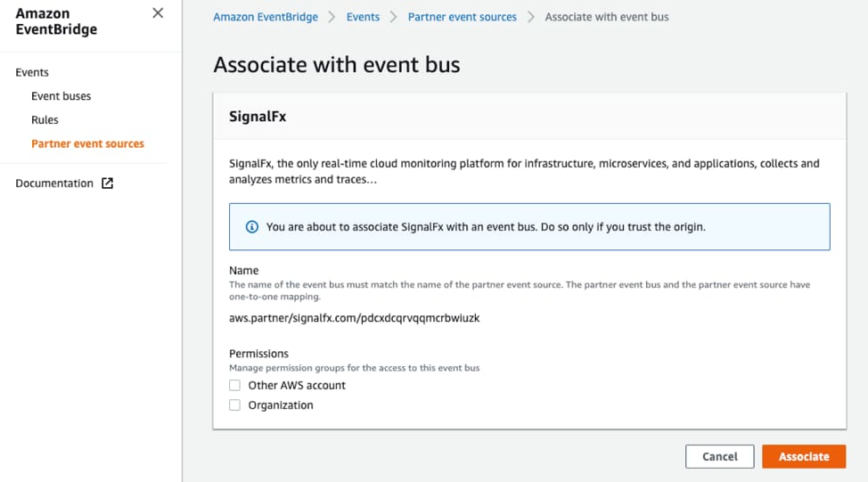Go to Amazon EventBridge breadcrumb
The width and height of the screenshot is (868, 482).
point(266,17)
